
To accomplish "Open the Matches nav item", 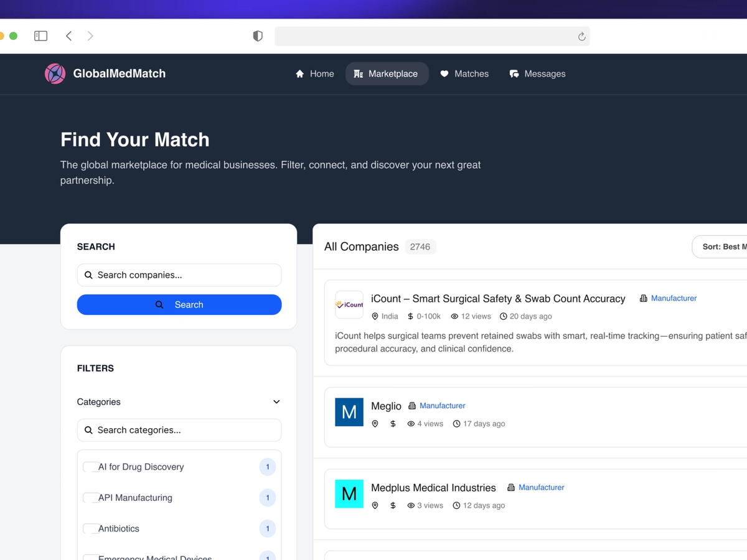I will (x=464, y=73).
